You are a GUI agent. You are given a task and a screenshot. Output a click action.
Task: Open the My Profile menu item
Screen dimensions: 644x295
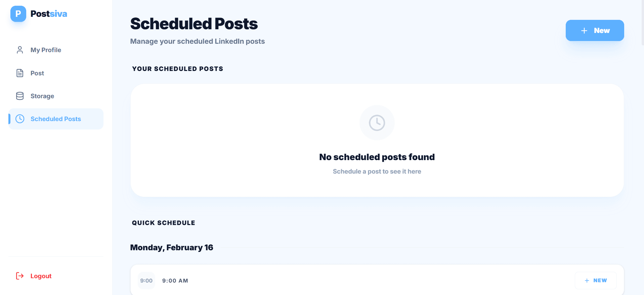click(46, 50)
